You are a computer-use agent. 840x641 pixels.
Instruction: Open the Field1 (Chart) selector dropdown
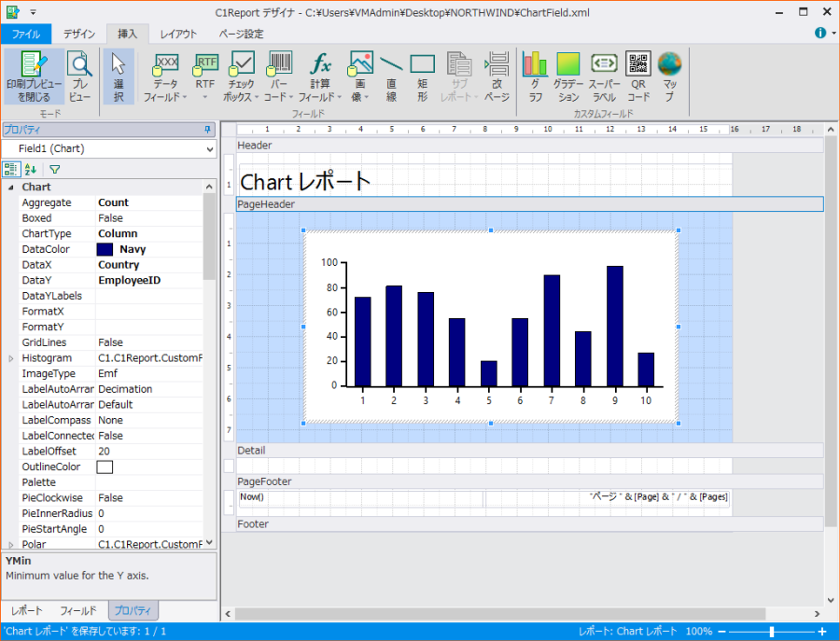pyautogui.click(x=209, y=148)
